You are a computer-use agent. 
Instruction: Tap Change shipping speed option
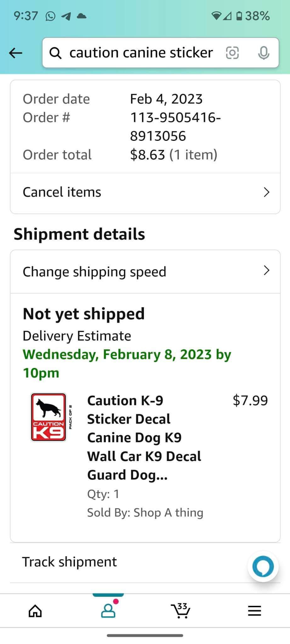(94, 272)
